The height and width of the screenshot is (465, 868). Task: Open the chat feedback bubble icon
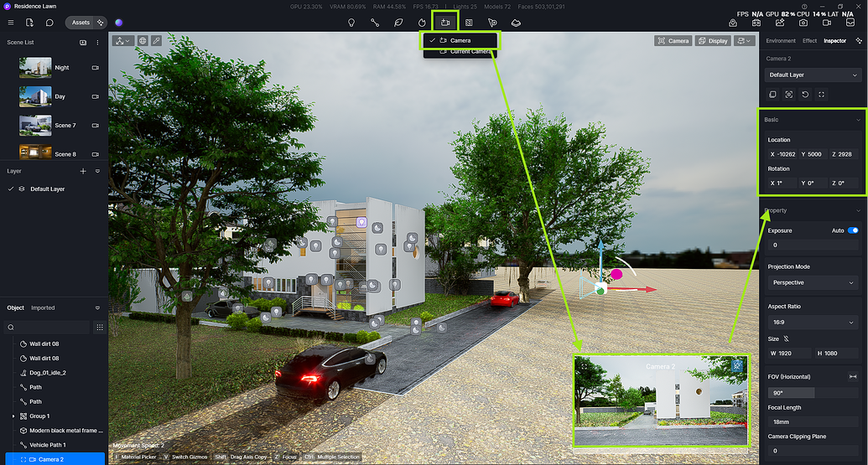[x=49, y=23]
